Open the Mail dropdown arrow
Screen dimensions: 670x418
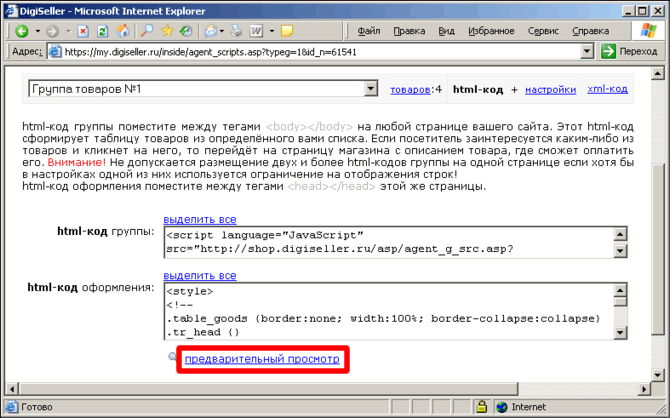221,31
